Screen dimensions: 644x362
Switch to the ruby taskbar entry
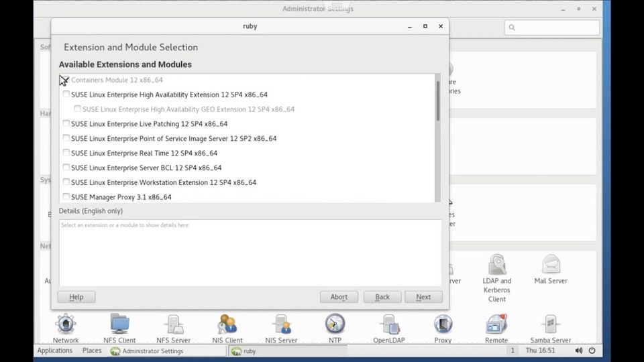click(x=288, y=351)
